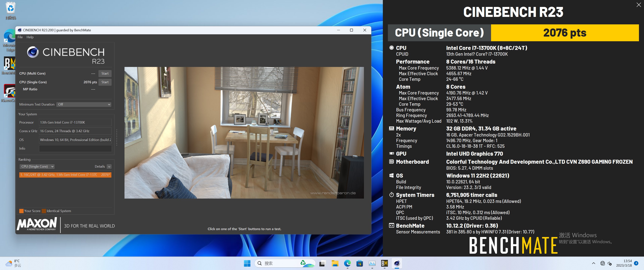Start the CPU Multi Core test
Viewport: 644px width, 270px height.
point(105,73)
